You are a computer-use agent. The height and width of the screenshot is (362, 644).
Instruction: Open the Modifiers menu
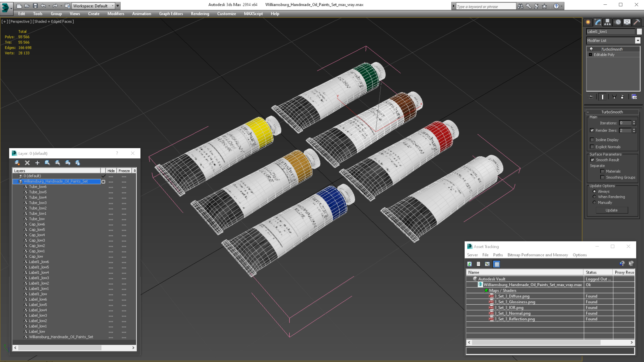pos(116,14)
